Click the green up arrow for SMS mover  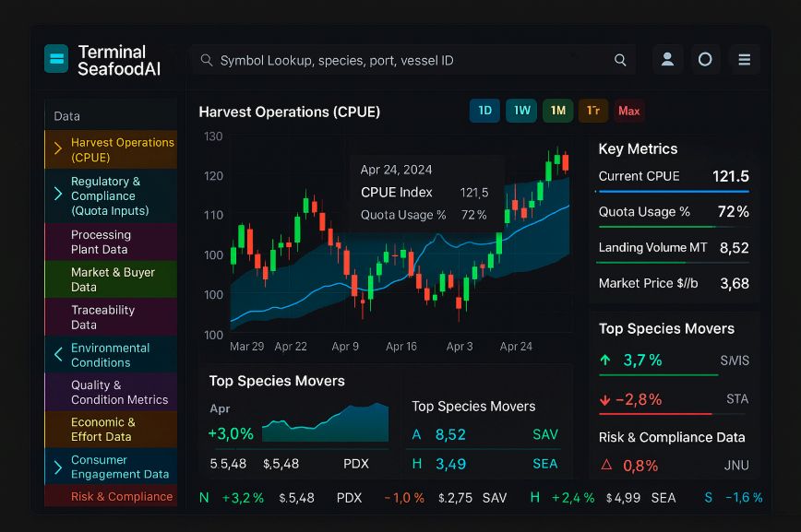coord(605,361)
